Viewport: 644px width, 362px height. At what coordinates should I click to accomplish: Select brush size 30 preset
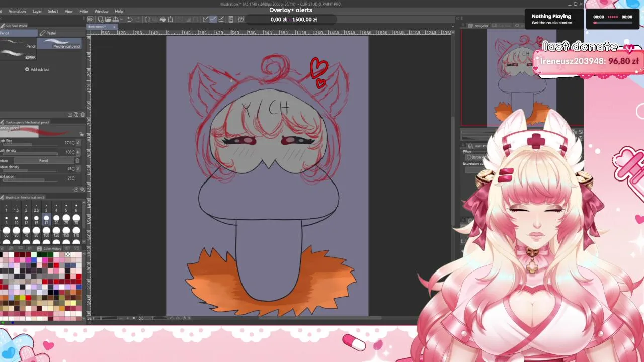tap(76, 219)
